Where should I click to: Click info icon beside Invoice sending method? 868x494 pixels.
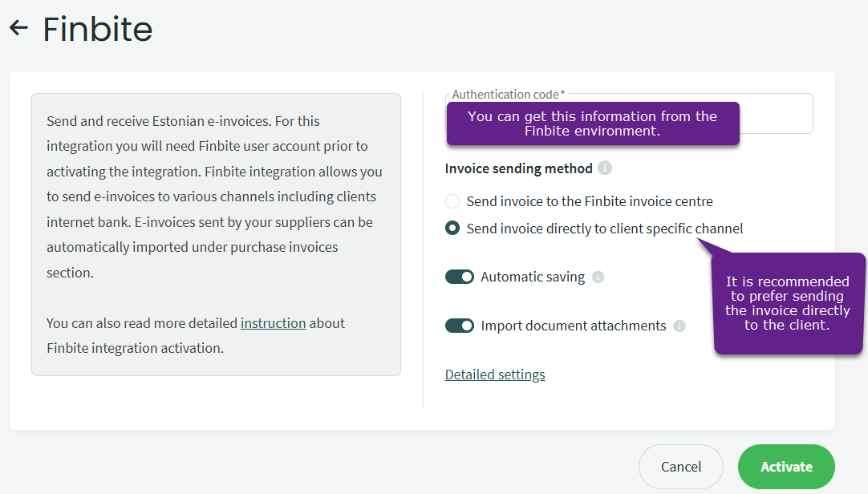pos(605,168)
